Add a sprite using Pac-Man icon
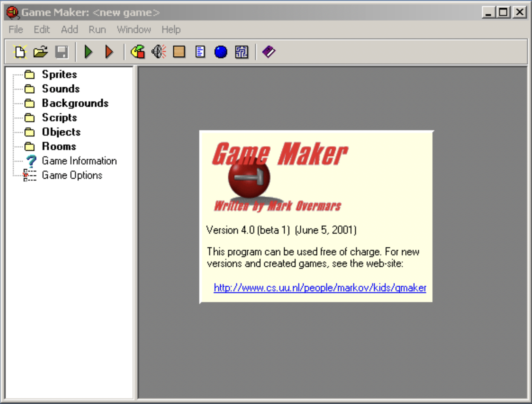The height and width of the screenshot is (404, 532). tap(138, 52)
